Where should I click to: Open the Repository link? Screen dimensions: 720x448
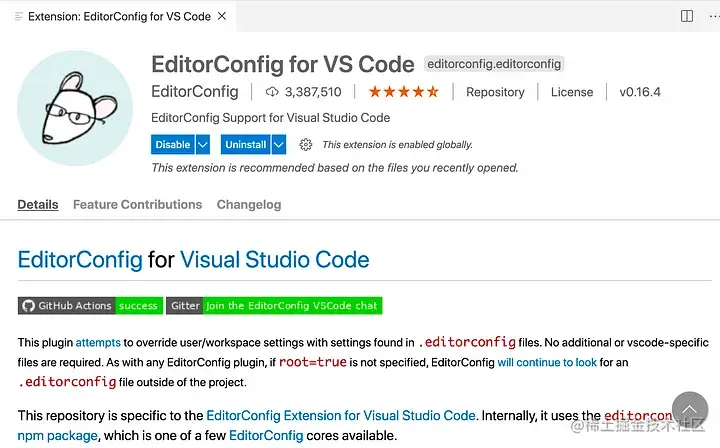pyautogui.click(x=495, y=92)
